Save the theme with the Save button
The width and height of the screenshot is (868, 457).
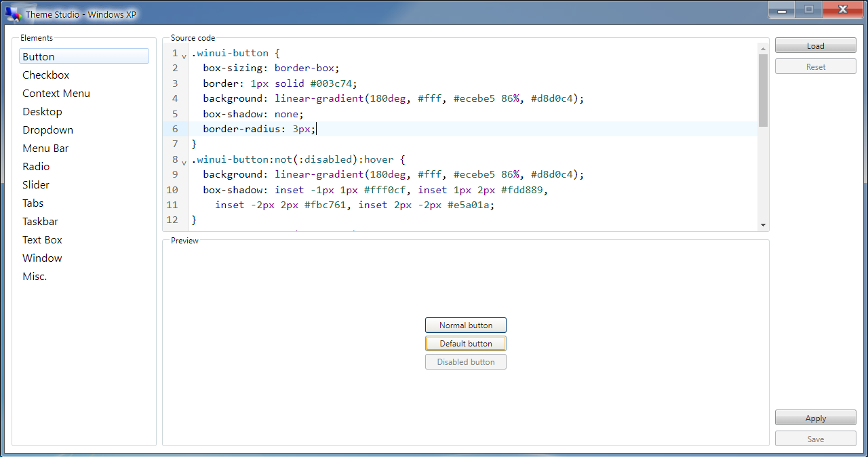(815, 438)
